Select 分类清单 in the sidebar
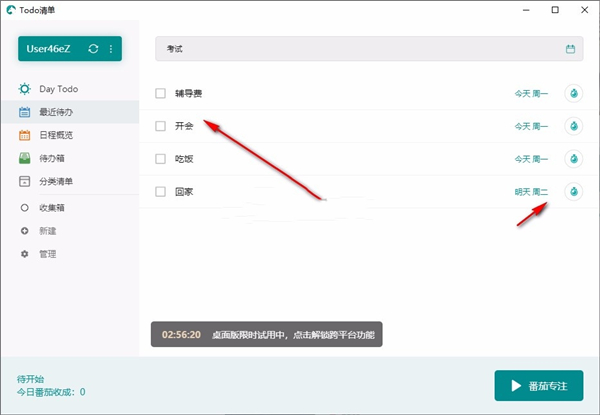 pyautogui.click(x=55, y=181)
